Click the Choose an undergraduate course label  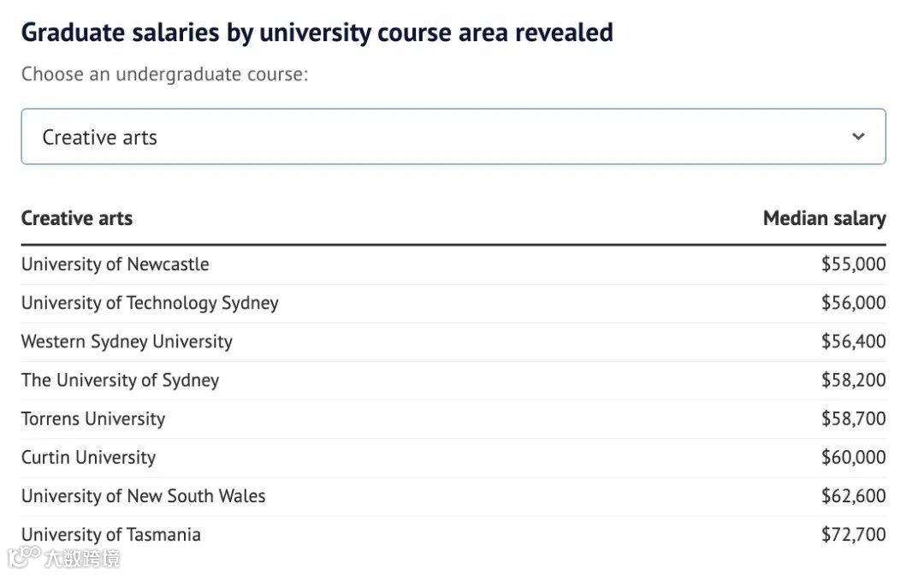(164, 74)
